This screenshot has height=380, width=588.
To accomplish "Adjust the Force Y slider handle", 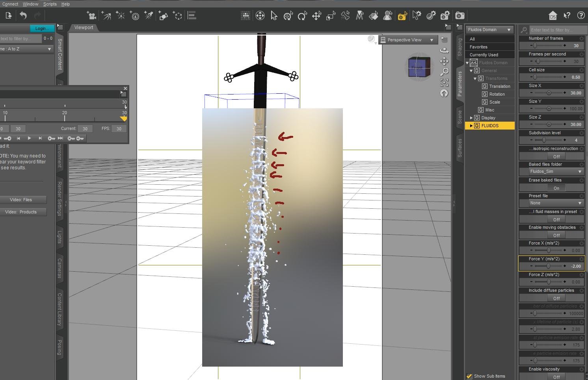I will 548,266.
